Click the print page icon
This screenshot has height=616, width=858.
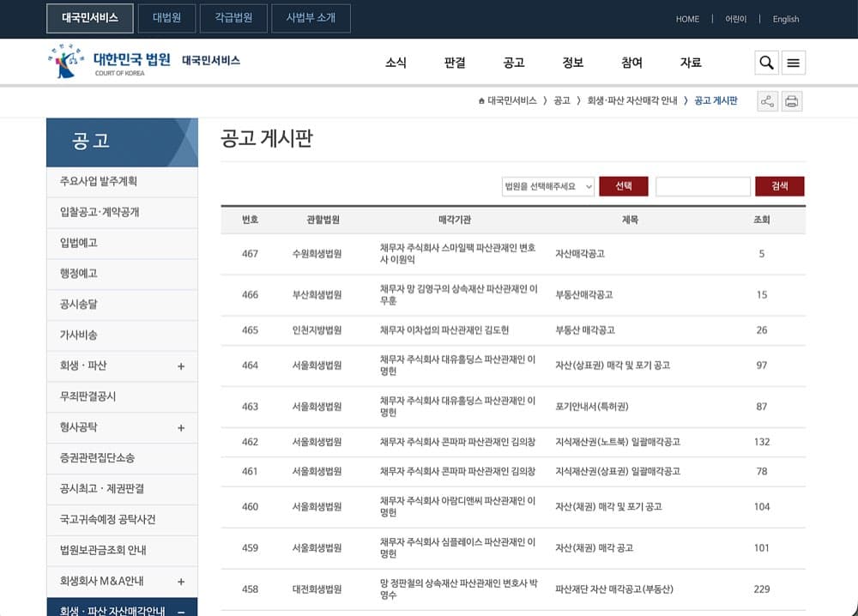tap(792, 101)
